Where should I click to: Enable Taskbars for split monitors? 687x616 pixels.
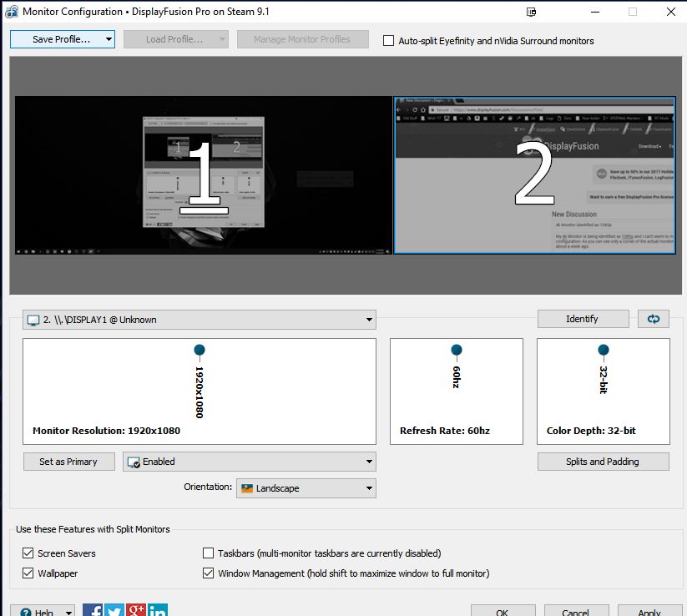coord(209,553)
